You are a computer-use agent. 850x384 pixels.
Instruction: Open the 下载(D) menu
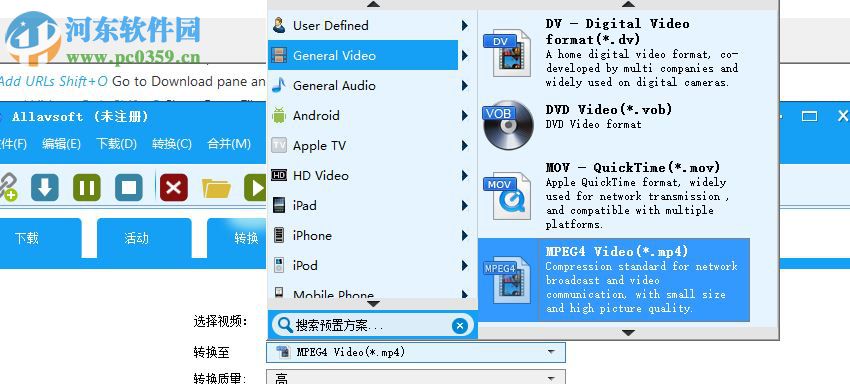[x=117, y=144]
